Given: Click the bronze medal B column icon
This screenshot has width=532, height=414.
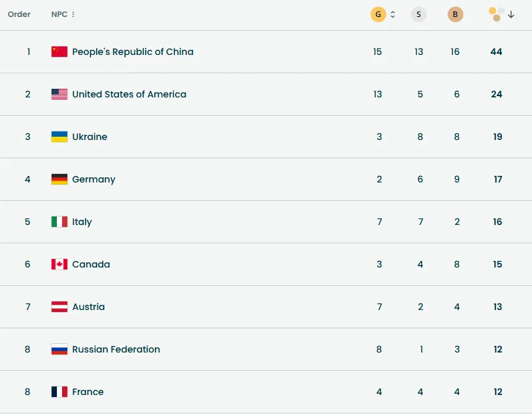Looking at the screenshot, I should pos(456,14).
